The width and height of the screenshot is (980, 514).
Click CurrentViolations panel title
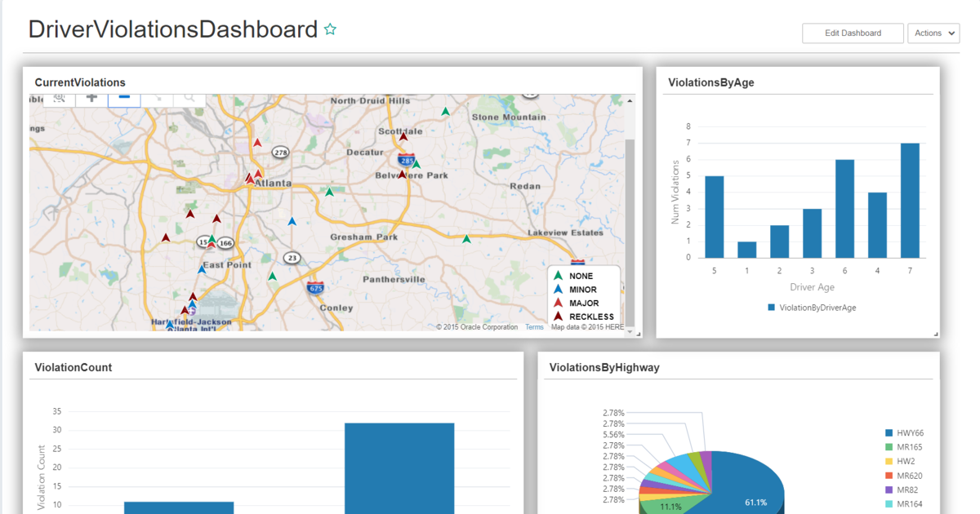tap(80, 82)
